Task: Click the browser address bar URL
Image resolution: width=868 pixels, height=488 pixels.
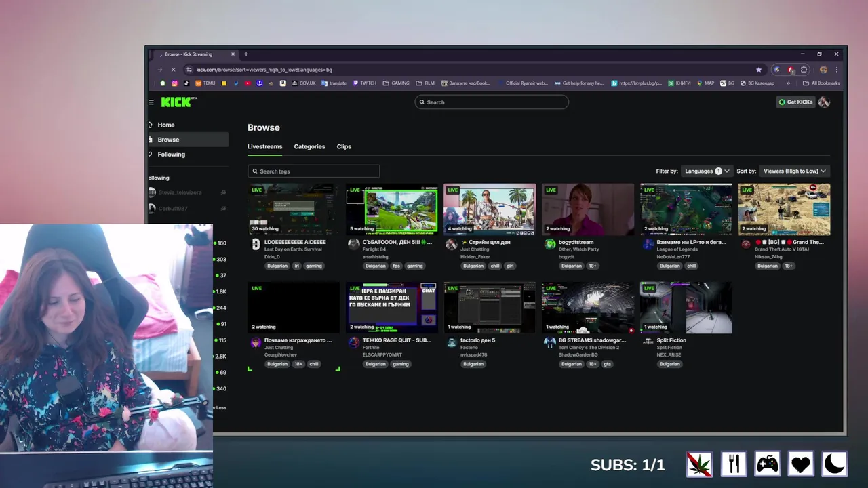Action: pyautogui.click(x=264, y=69)
